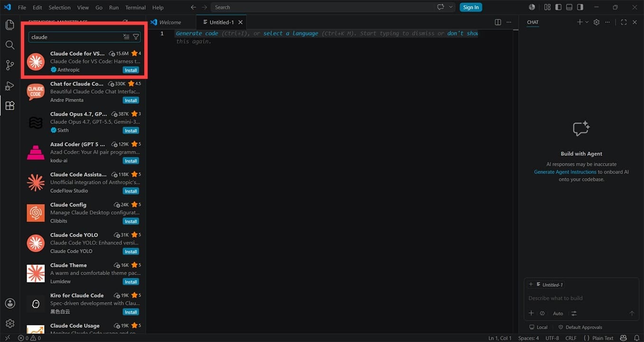Open the Auto model picker
Viewport: 644px width, 342px height.
[x=558, y=313]
